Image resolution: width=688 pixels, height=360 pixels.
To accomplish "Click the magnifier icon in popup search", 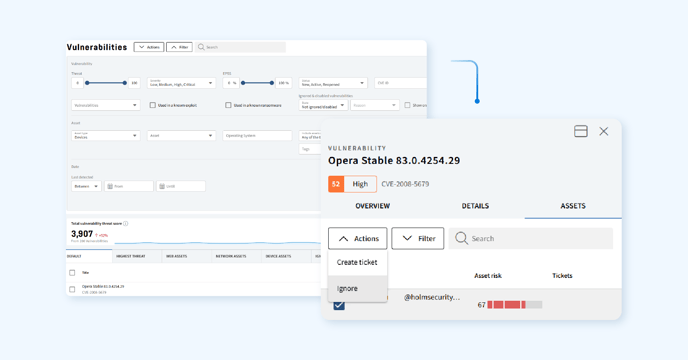I will 461,238.
